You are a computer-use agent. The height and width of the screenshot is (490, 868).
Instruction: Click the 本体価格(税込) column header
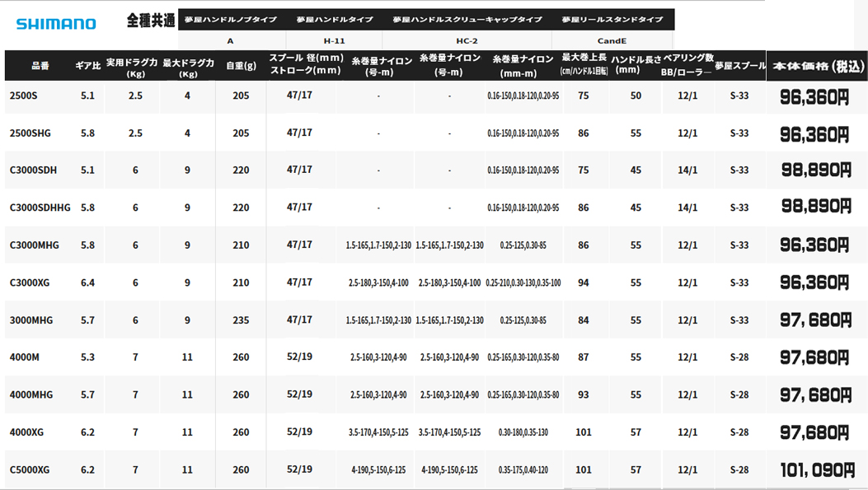tap(815, 66)
